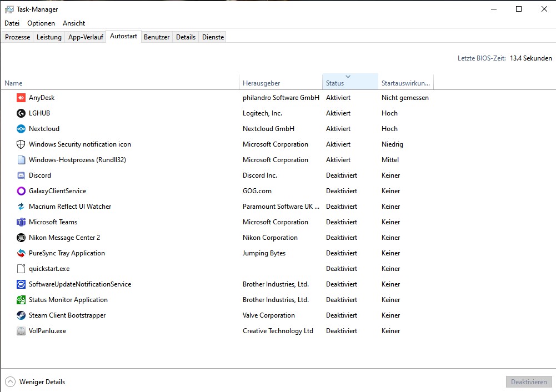Open the Optionen menu
This screenshot has width=556, height=392.
click(x=41, y=23)
